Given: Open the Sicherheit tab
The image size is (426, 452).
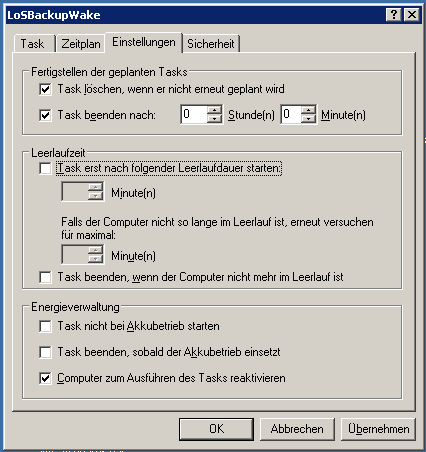Looking at the screenshot, I should pos(211,44).
